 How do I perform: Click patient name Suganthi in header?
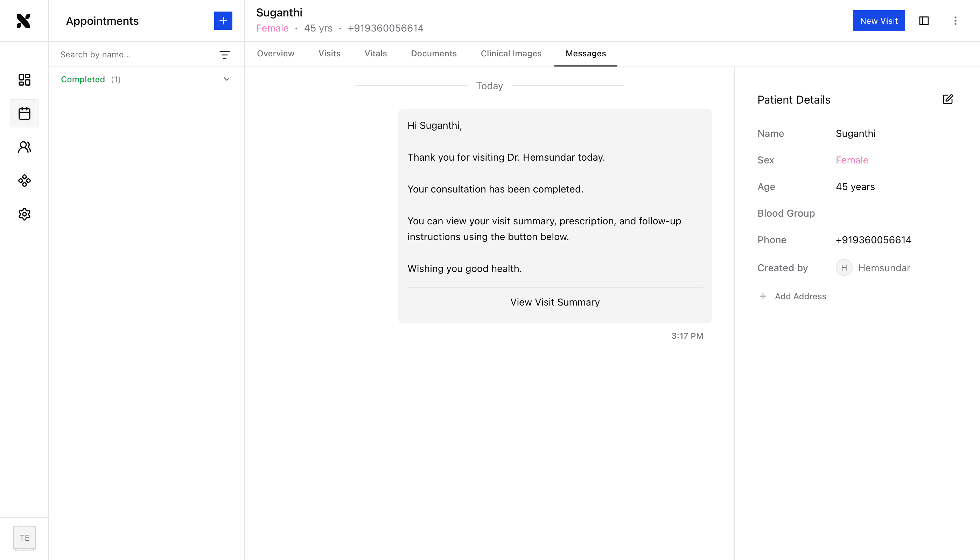(279, 13)
